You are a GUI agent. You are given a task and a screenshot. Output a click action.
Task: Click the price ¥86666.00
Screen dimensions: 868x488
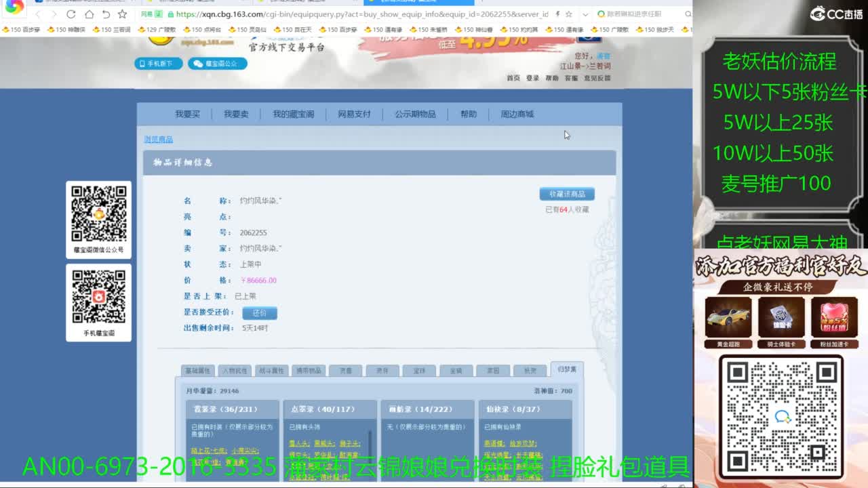point(258,280)
